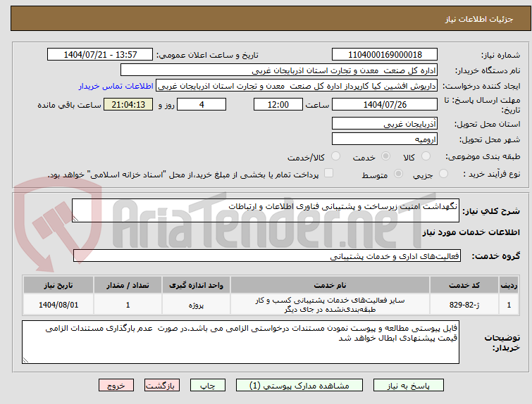Click the چاپ print button
The image size is (532, 404).
point(208,386)
